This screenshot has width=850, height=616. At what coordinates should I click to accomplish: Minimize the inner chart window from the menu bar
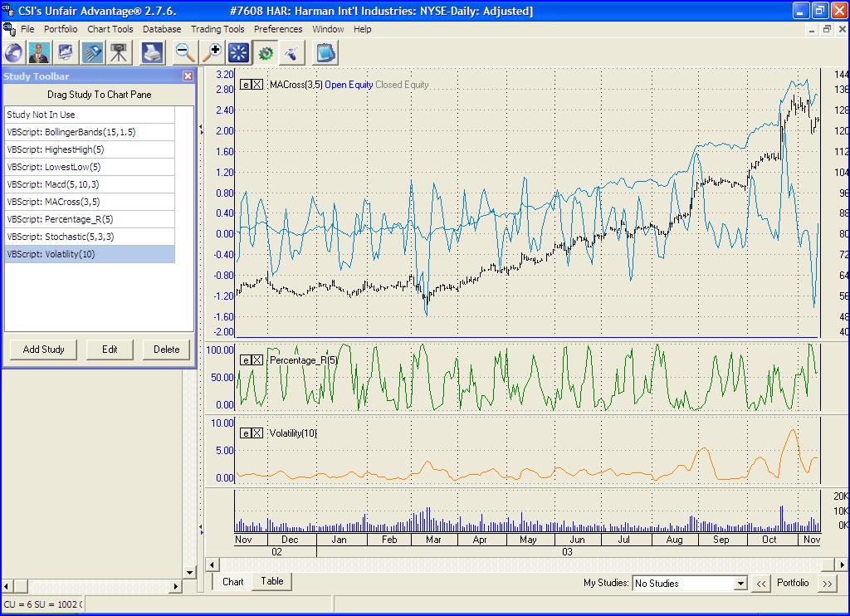coord(812,29)
